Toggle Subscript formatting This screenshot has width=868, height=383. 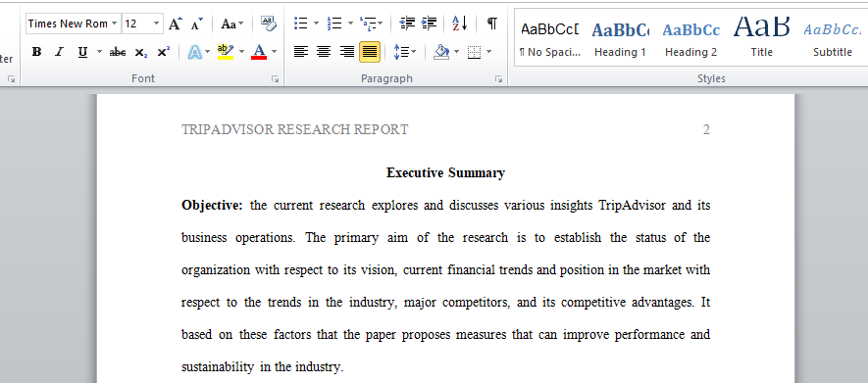pyautogui.click(x=140, y=52)
